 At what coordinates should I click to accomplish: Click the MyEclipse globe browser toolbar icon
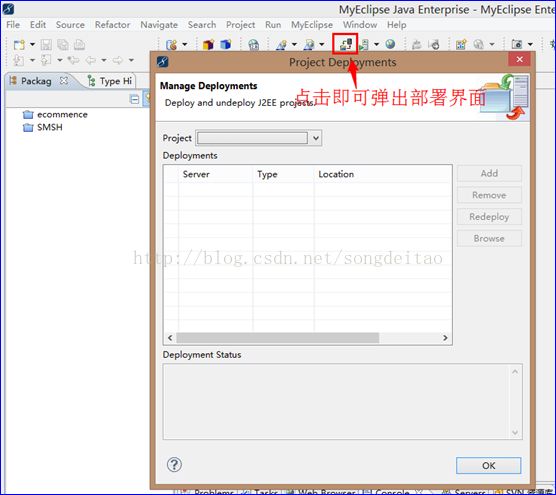tap(254, 45)
